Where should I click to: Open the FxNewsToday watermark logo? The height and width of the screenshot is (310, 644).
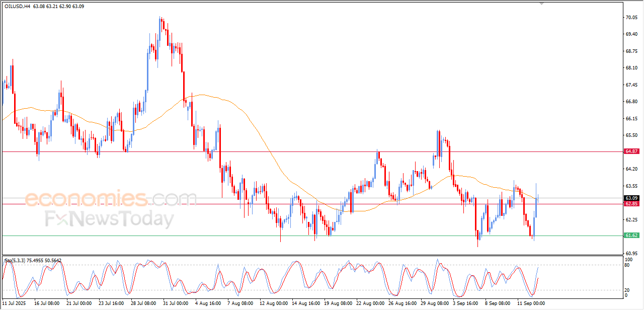(x=110, y=219)
